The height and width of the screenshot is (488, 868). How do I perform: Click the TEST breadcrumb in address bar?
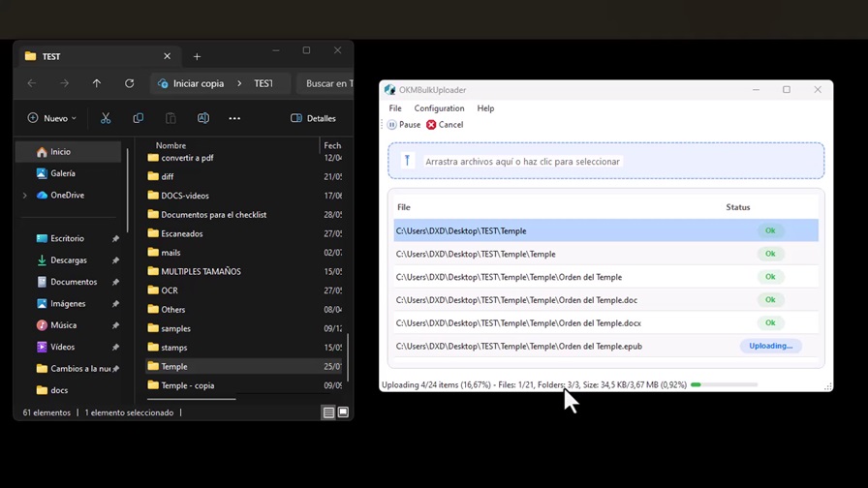(263, 83)
